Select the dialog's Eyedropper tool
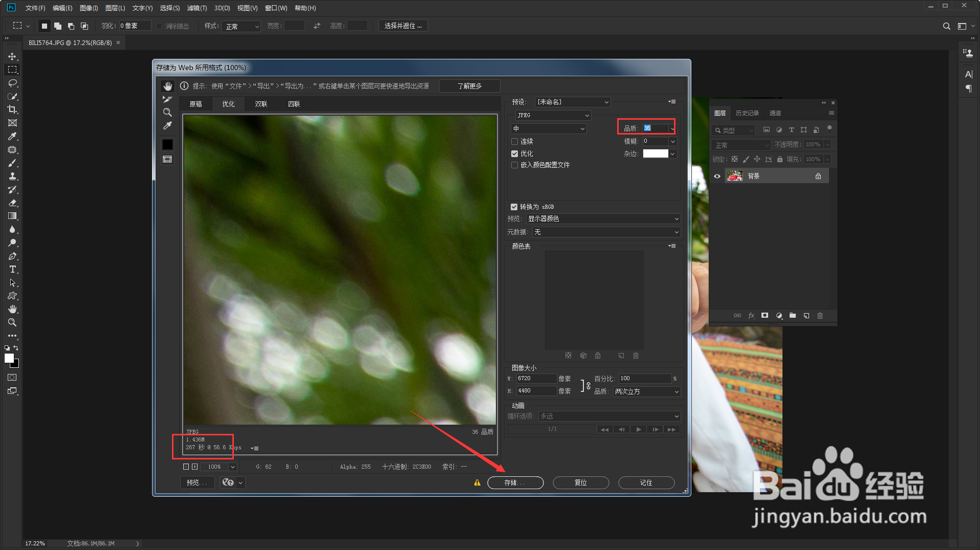The width and height of the screenshot is (980, 550). [x=167, y=126]
